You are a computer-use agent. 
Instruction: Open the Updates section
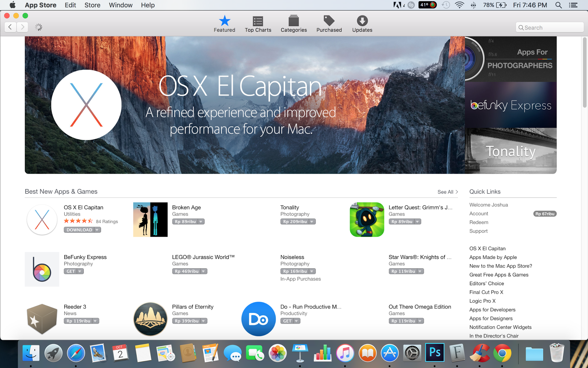362,24
